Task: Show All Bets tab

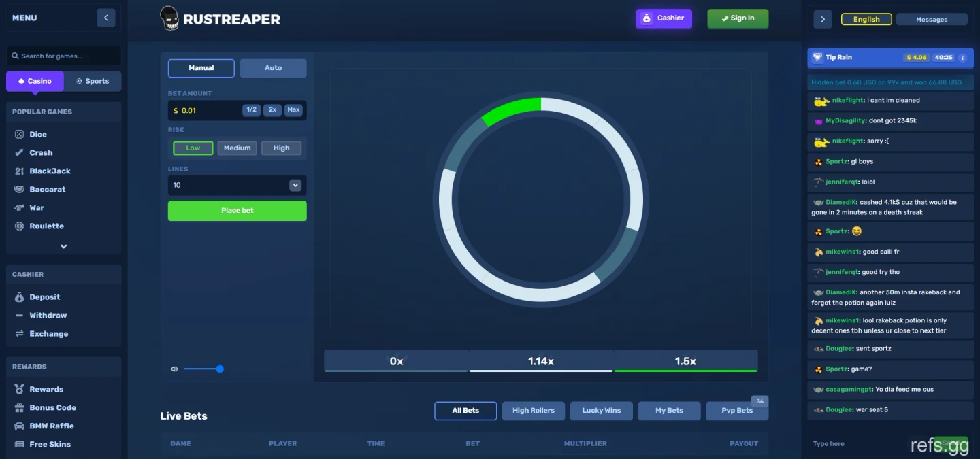Action: click(x=465, y=411)
